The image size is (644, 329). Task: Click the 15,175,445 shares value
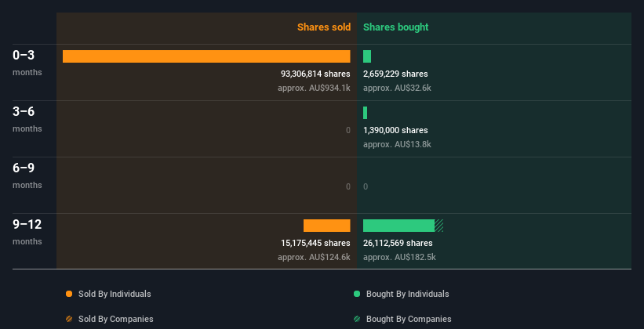(315, 244)
